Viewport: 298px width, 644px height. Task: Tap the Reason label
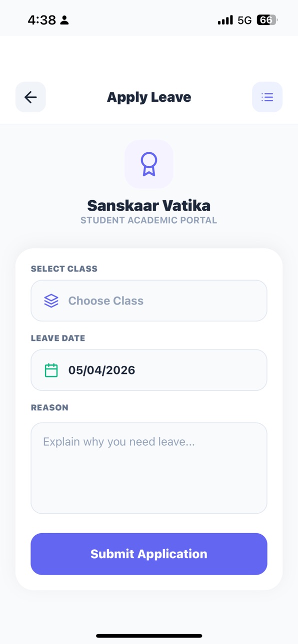pos(49,407)
